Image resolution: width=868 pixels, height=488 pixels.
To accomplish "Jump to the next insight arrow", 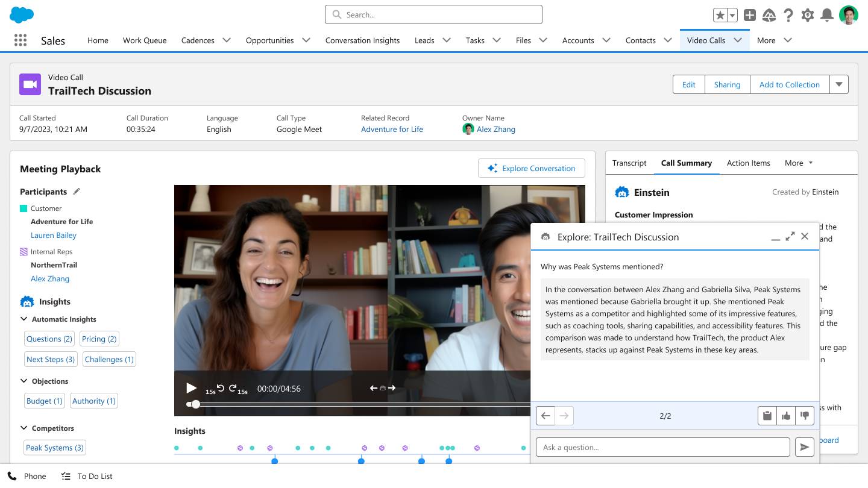I will [392, 388].
